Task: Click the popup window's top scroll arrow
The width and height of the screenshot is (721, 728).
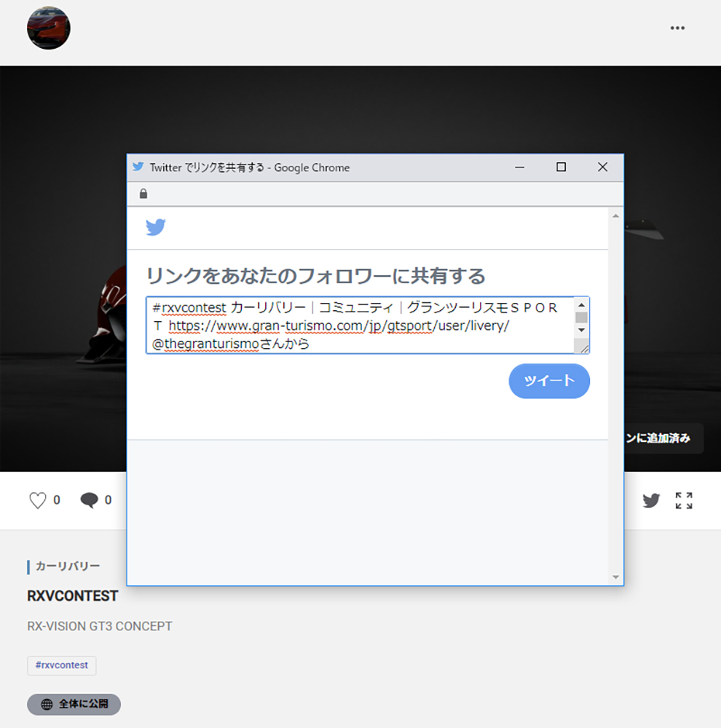Action: tap(616, 215)
